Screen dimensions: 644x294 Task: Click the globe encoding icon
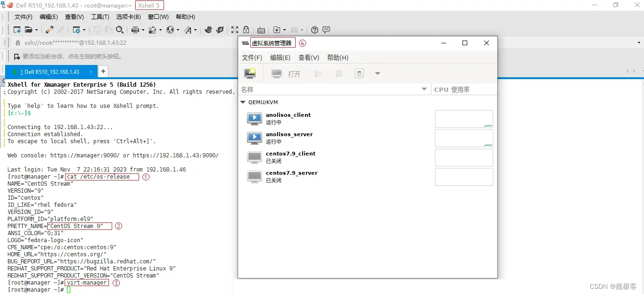pos(170,30)
